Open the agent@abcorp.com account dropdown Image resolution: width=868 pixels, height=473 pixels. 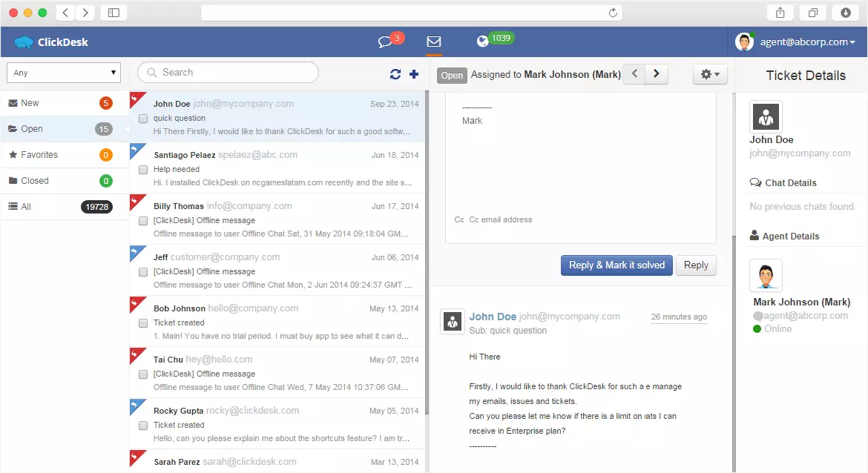(798, 42)
